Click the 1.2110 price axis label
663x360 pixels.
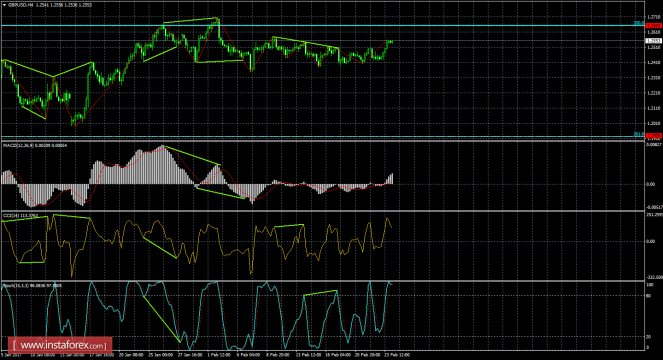coord(654,108)
